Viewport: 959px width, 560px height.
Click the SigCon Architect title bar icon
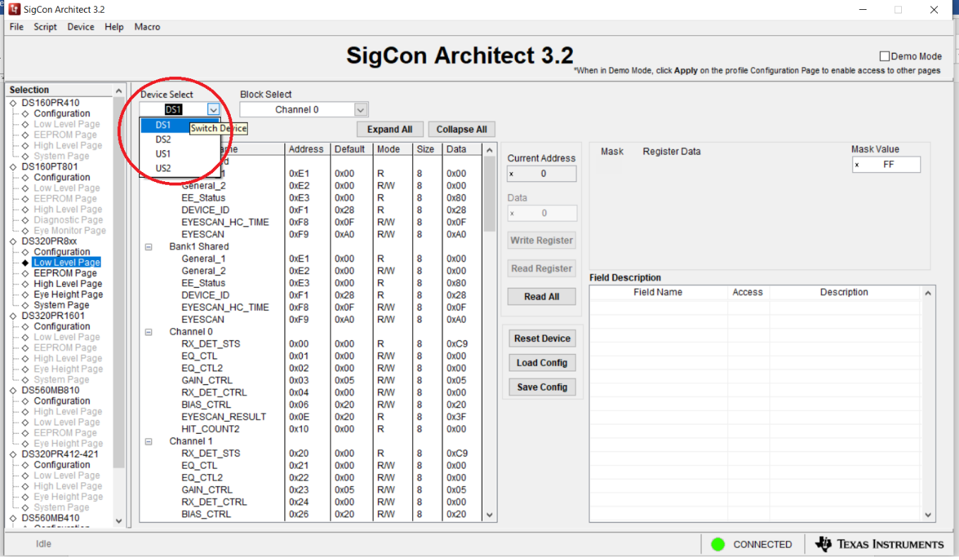point(14,10)
